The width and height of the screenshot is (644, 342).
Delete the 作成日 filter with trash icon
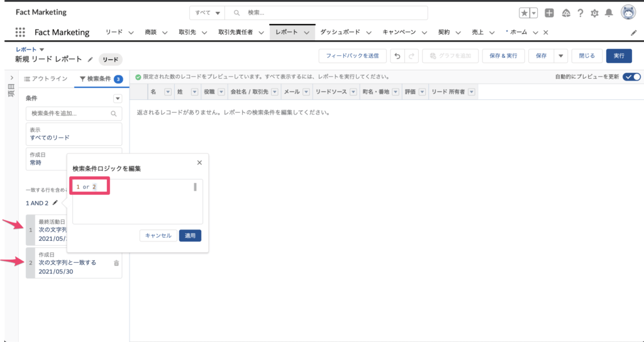tap(116, 263)
